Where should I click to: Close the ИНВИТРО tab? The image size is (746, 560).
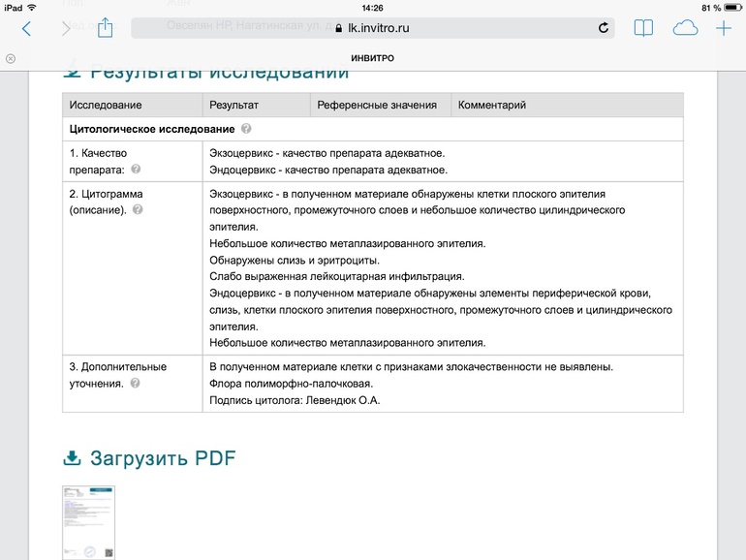coord(11,58)
